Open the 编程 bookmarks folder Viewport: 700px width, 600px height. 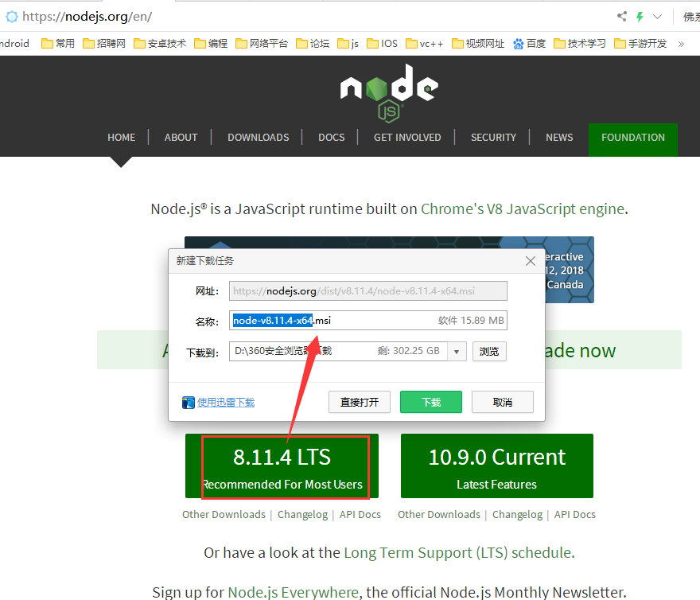click(211, 43)
